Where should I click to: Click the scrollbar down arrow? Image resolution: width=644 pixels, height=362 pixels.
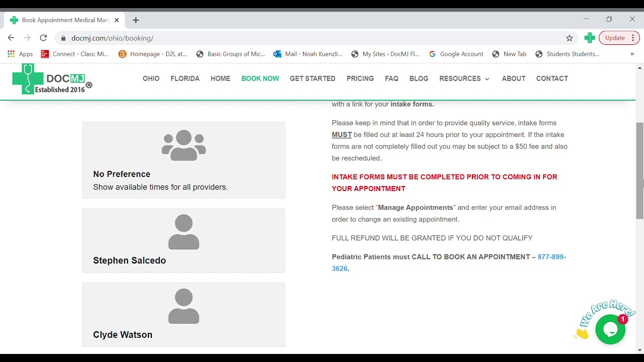pos(640,350)
